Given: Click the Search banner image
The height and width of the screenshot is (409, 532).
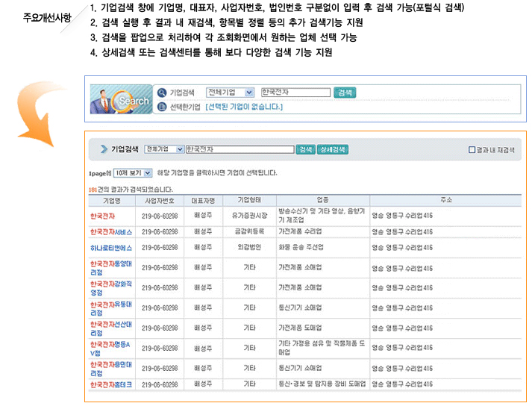Looking at the screenshot, I should click(121, 99).
